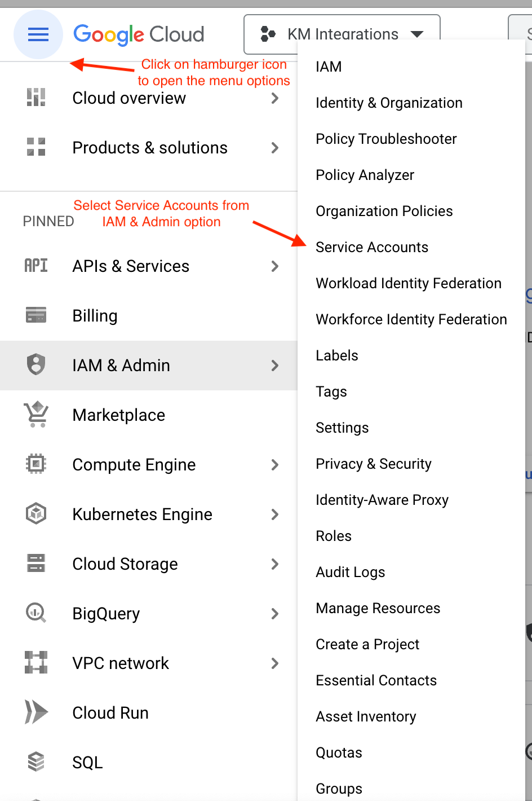This screenshot has width=532, height=801.
Task: Expand the BigQuery submenu chevron
Action: pyautogui.click(x=275, y=614)
